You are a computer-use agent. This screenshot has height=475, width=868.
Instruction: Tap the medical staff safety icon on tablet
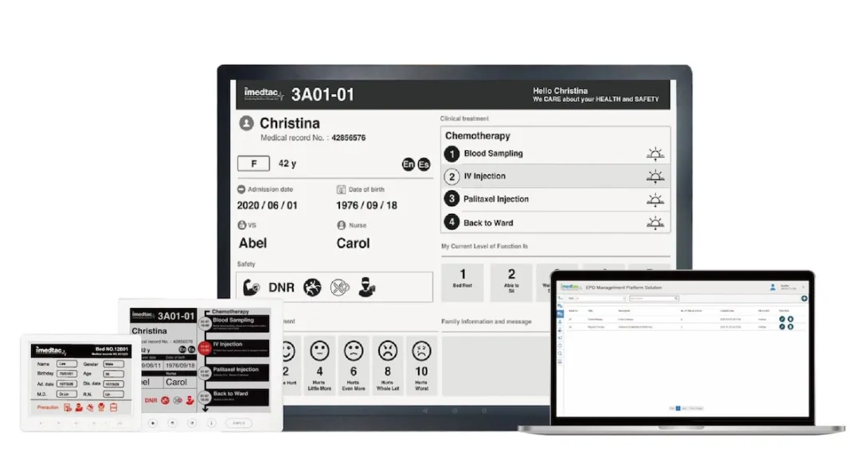366,287
